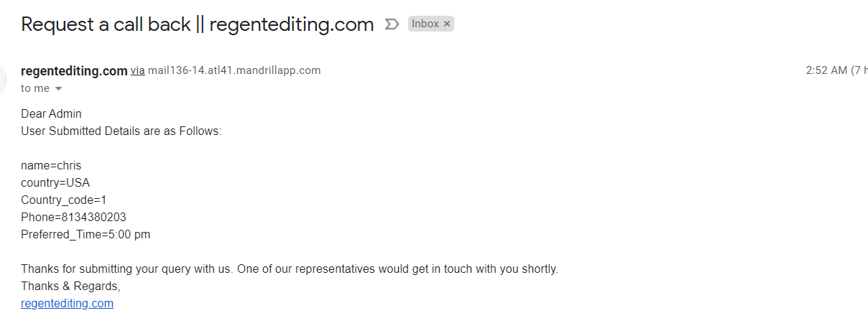The height and width of the screenshot is (331, 868).
Task: Remove the Inbox label with its x
Action: (x=447, y=24)
